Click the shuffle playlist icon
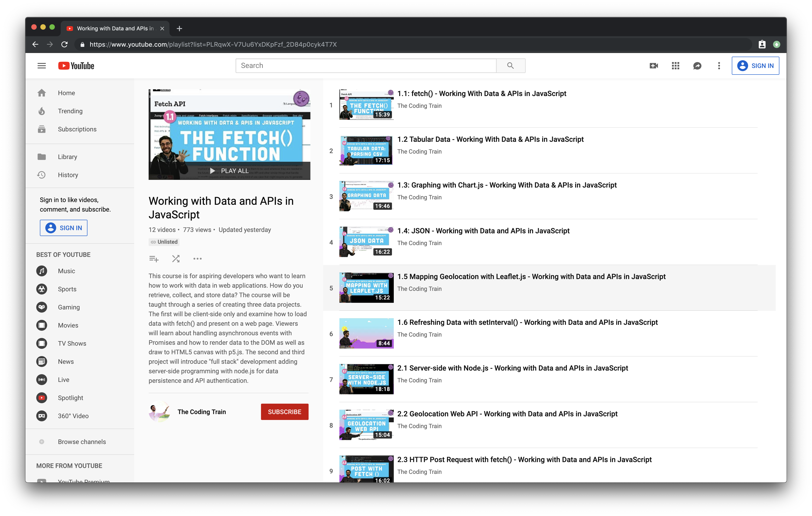This screenshot has width=812, height=516. pos(176,259)
